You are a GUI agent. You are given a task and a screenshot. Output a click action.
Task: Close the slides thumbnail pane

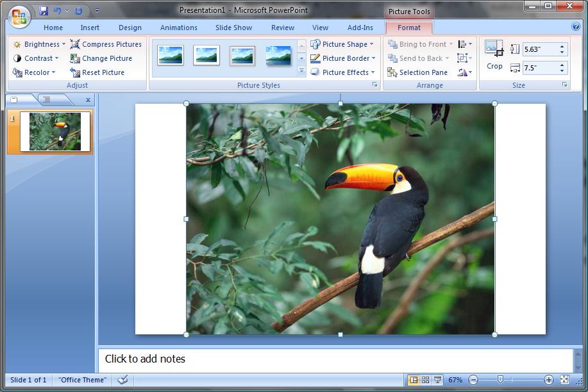(88, 100)
